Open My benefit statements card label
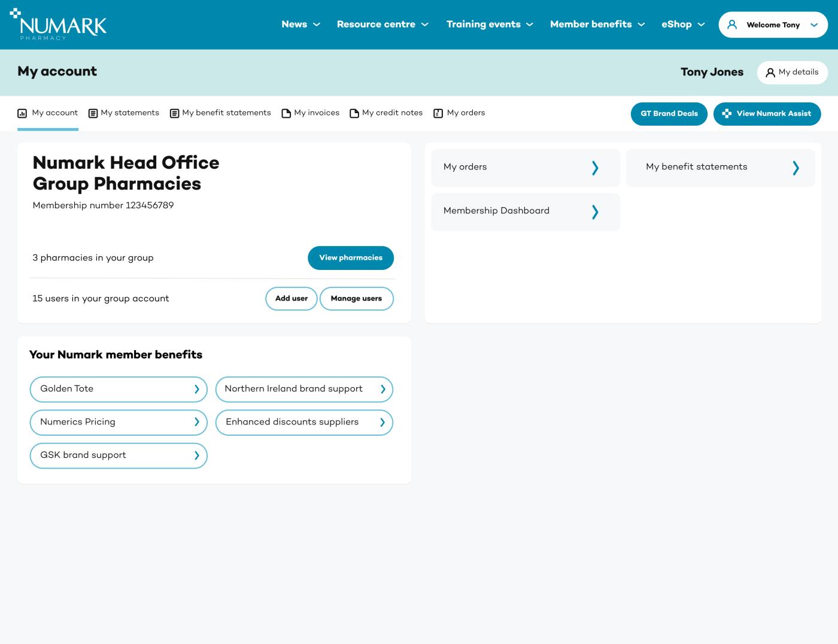 pos(697,167)
